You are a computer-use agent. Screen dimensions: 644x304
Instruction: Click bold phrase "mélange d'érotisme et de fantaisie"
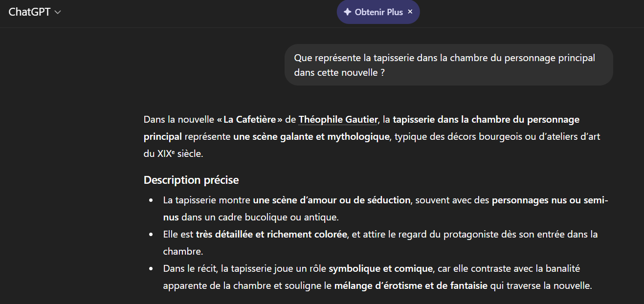click(x=411, y=286)
